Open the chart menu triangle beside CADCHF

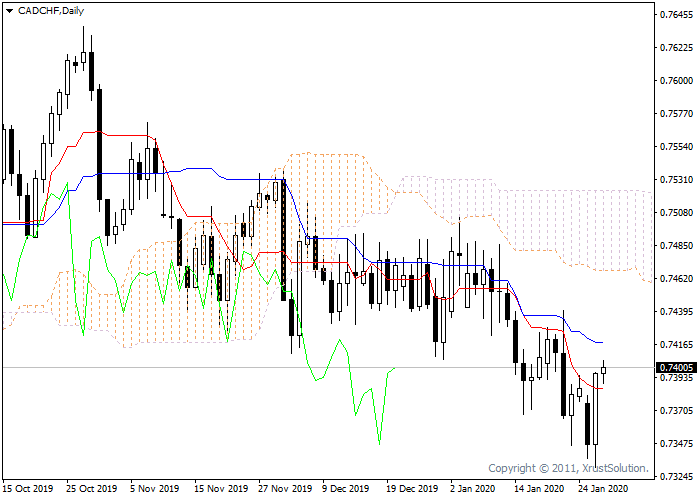click(x=9, y=11)
